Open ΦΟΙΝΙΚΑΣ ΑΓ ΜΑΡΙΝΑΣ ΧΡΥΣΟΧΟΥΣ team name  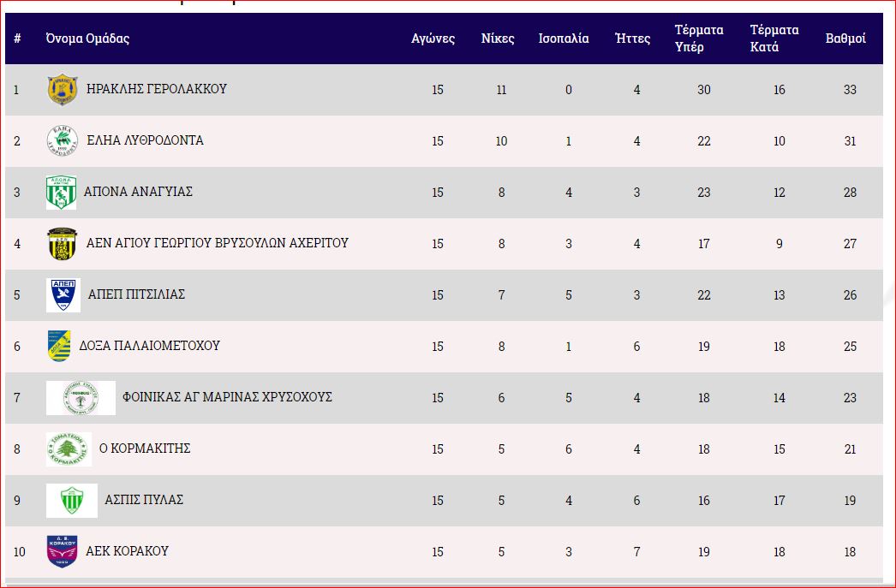point(227,397)
